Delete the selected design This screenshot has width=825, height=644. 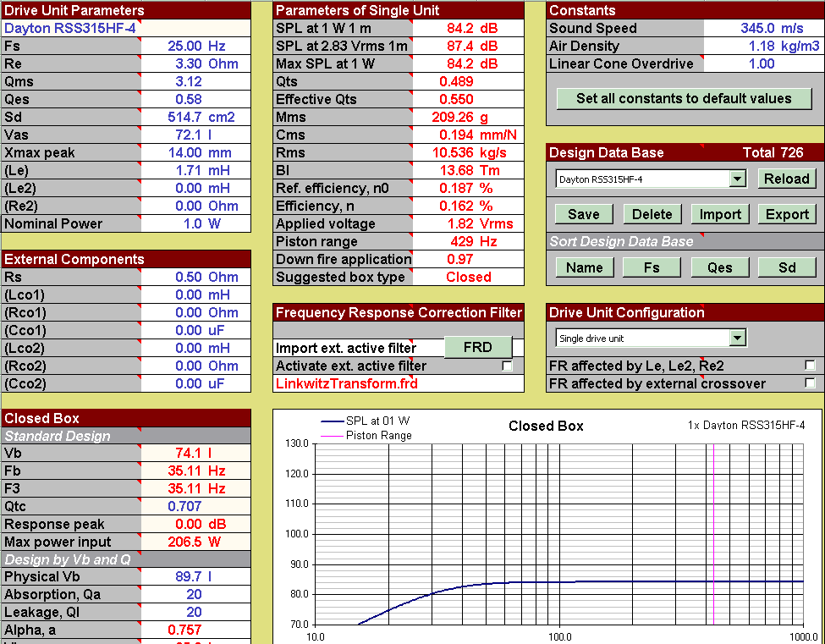(x=652, y=215)
